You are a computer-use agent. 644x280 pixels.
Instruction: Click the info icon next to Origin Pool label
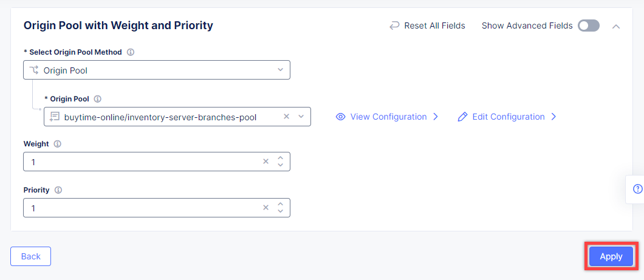point(98,99)
